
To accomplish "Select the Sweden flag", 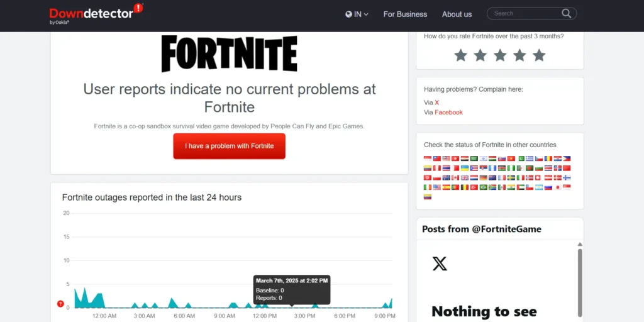I will click(511, 178).
